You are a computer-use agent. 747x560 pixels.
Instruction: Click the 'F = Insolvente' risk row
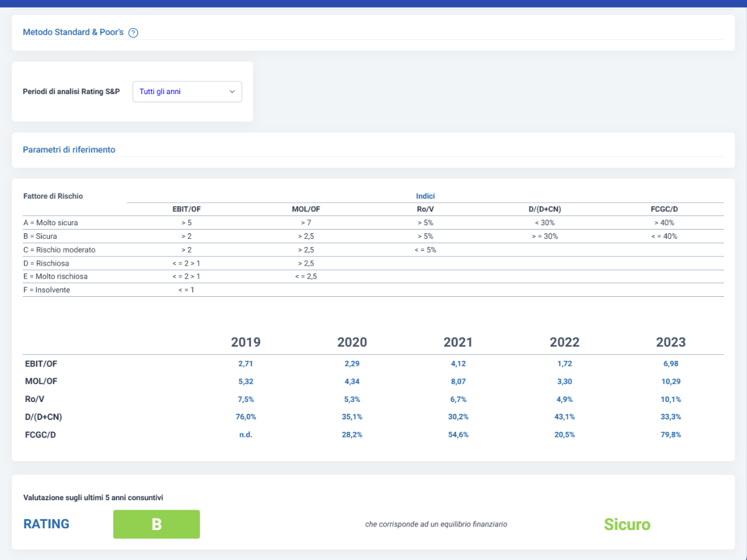pyautogui.click(x=374, y=291)
